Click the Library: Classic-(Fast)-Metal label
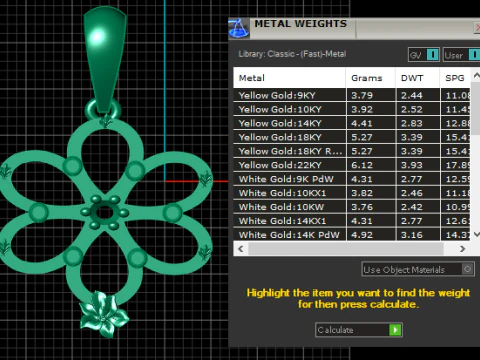This screenshot has height=360, width=480. click(292, 54)
